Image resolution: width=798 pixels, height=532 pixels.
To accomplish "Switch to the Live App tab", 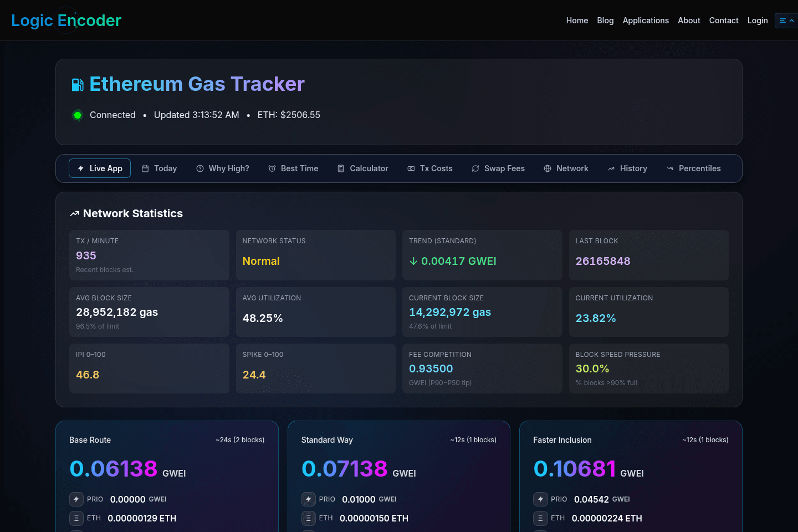I will (100, 168).
